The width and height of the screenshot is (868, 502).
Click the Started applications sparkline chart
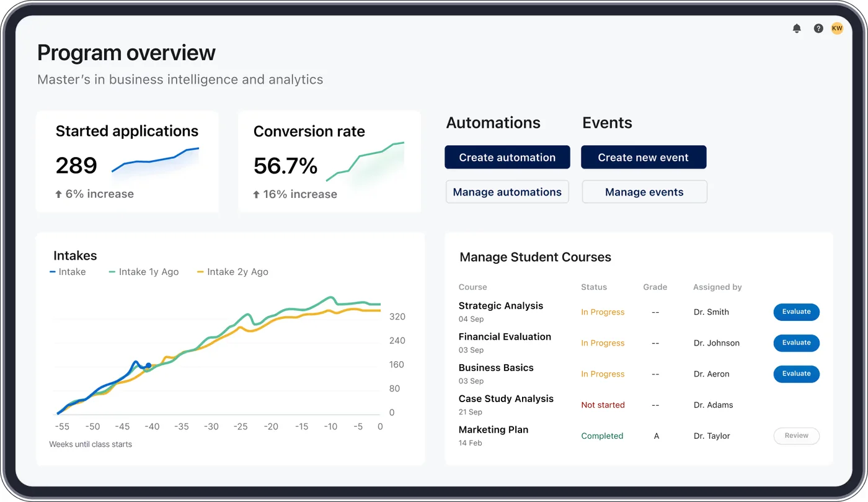pyautogui.click(x=155, y=161)
